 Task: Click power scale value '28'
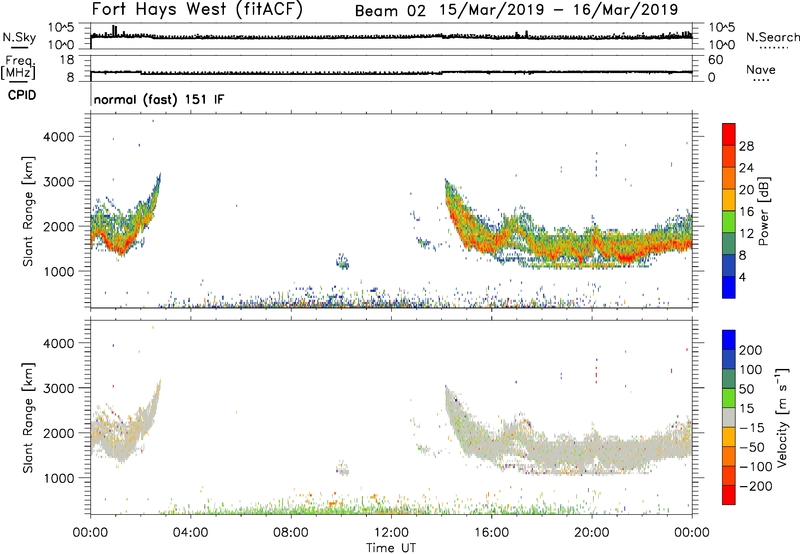746,146
